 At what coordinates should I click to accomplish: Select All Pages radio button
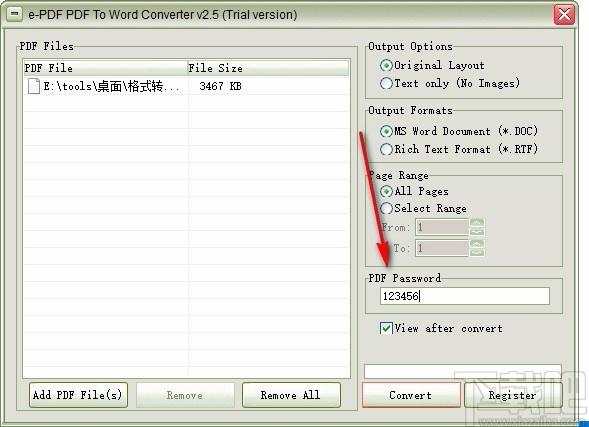pyautogui.click(x=386, y=191)
